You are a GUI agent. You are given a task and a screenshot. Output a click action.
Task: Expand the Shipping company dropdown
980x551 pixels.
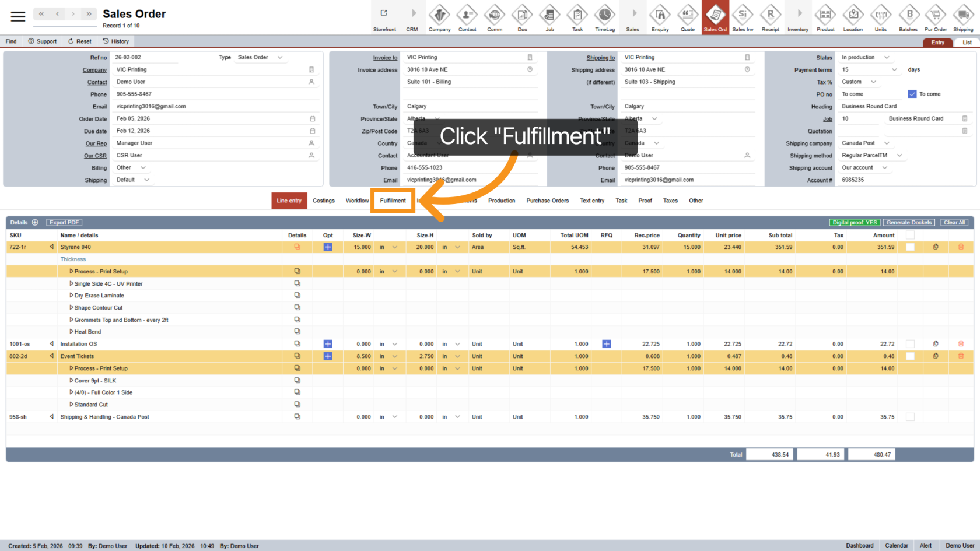(x=887, y=143)
